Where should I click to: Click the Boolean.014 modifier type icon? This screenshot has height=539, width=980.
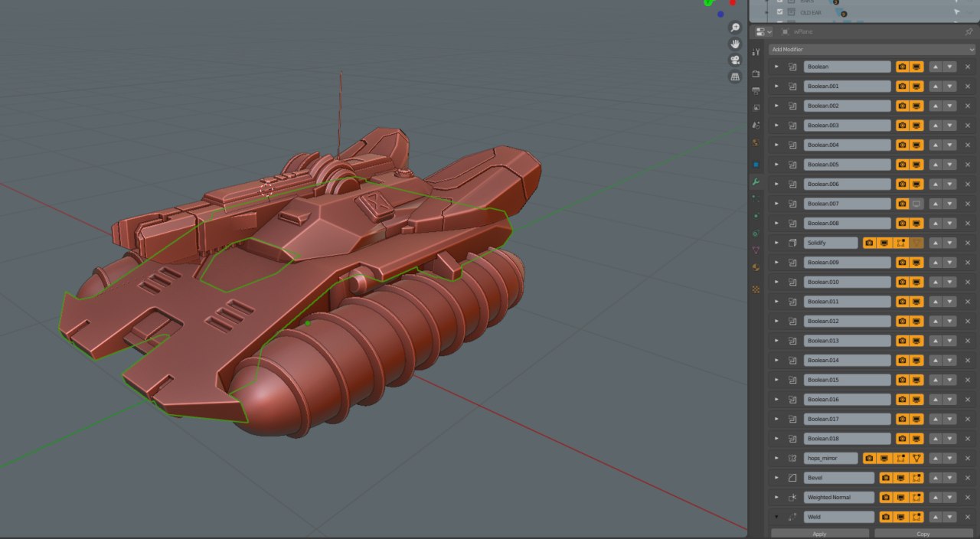pos(792,361)
